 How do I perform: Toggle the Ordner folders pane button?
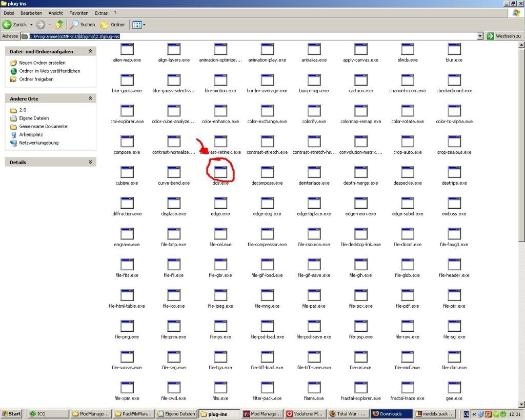[x=113, y=24]
